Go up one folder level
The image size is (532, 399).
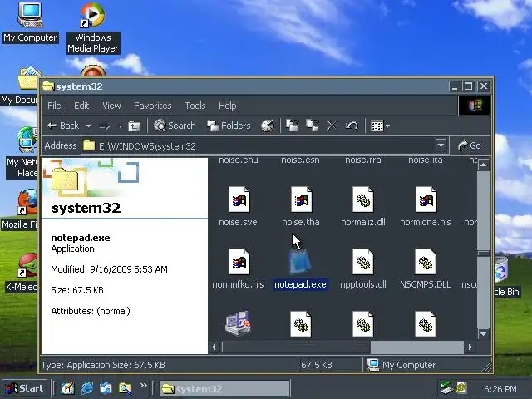(x=134, y=126)
